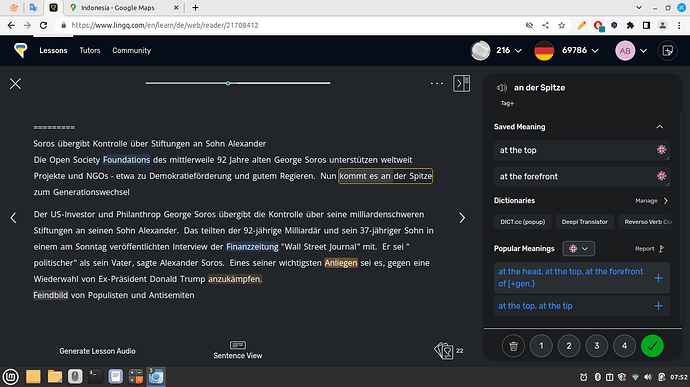690x387 pixels.
Task: Select the word 'Foundations' in text
Action: (126, 160)
